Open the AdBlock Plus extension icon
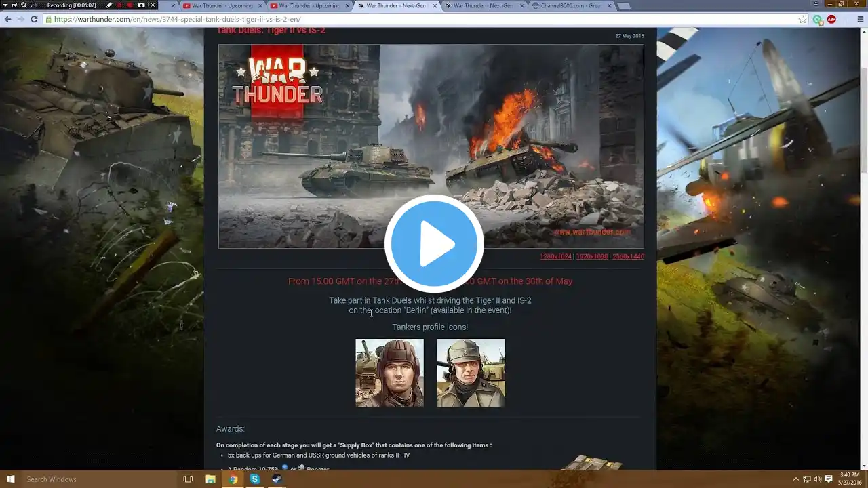The image size is (868, 488). 831,19
